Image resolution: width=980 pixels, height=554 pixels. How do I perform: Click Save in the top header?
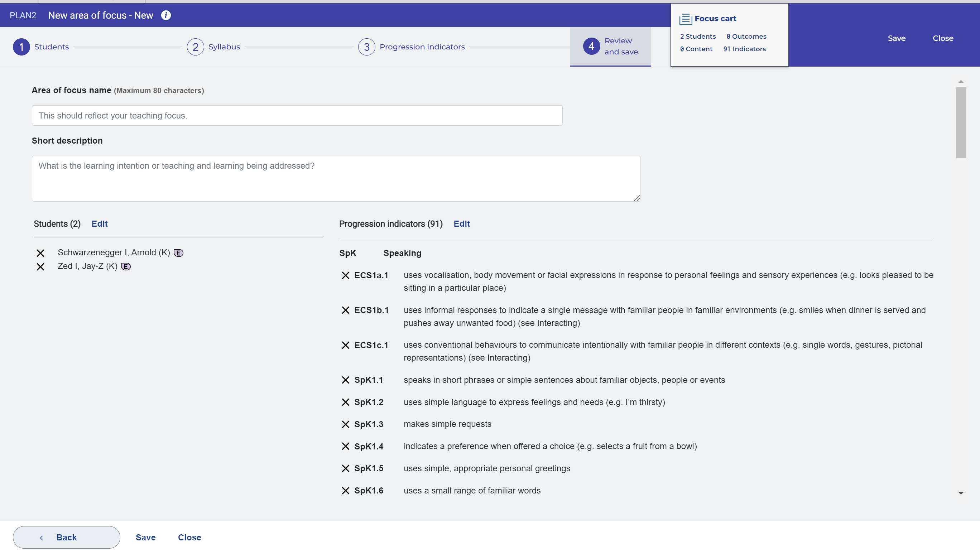click(896, 38)
